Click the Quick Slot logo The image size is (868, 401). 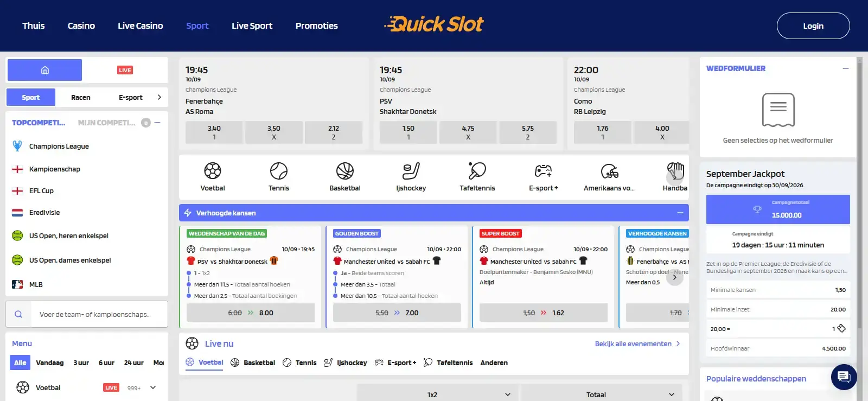434,24
